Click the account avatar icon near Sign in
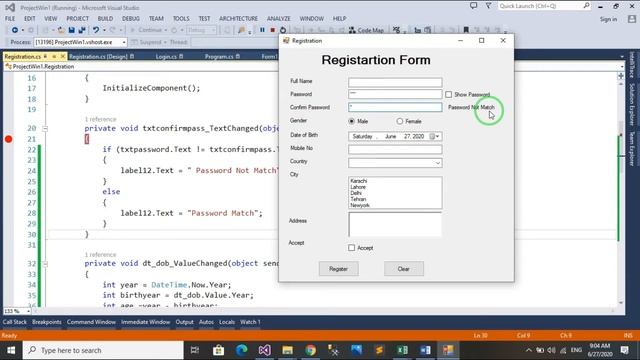640x360 pixels. 632,19
